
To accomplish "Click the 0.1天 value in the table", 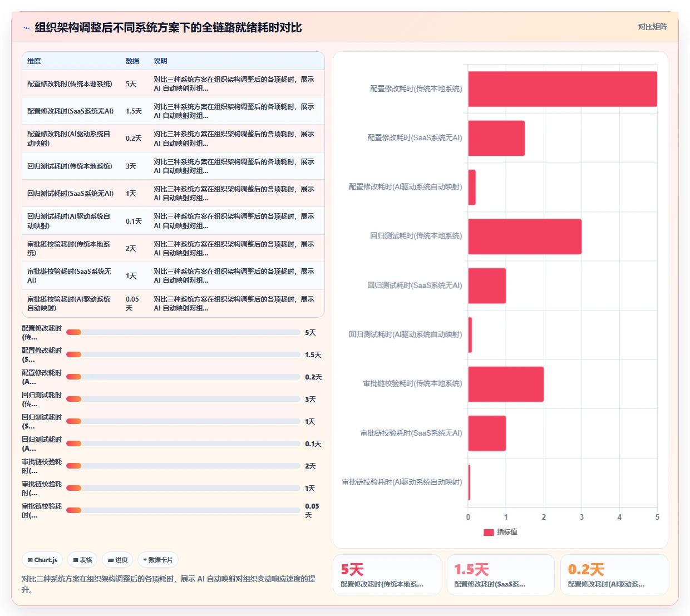I will click(134, 221).
